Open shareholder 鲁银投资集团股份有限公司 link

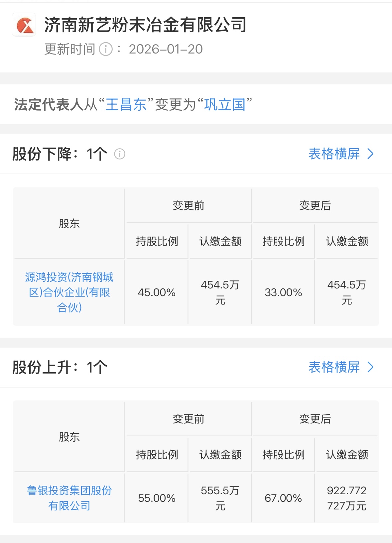69,498
